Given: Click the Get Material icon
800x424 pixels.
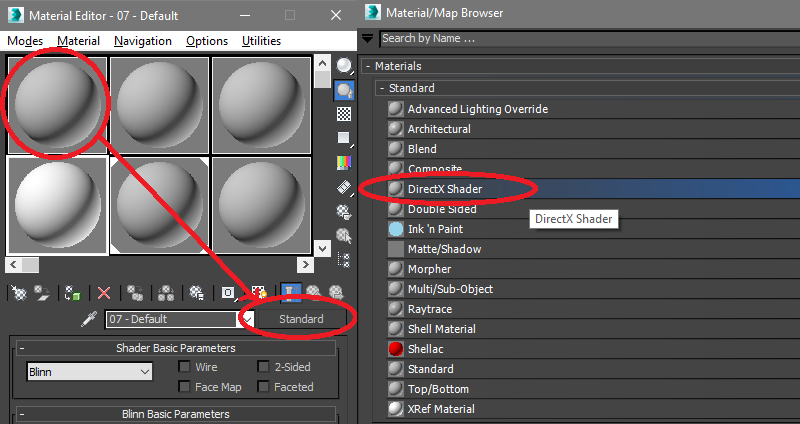Looking at the screenshot, I should (17, 293).
